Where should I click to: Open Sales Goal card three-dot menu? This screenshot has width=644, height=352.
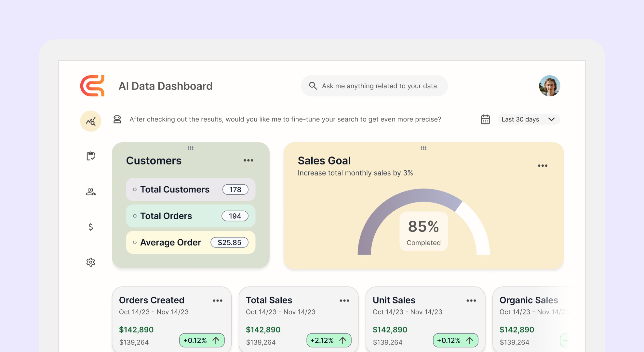[543, 166]
